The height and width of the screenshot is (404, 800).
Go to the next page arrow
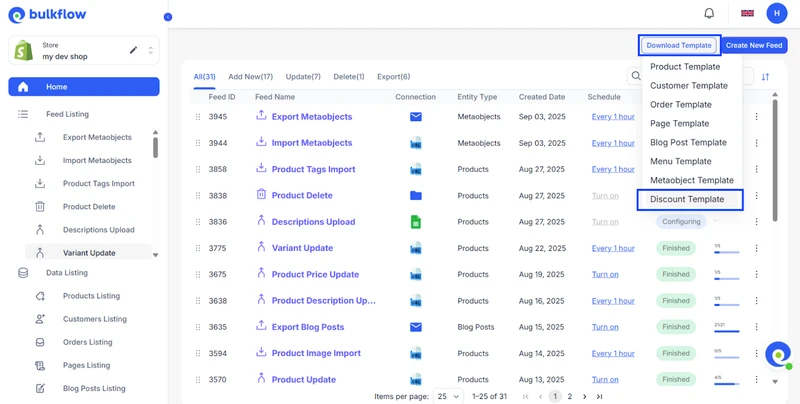click(x=585, y=396)
